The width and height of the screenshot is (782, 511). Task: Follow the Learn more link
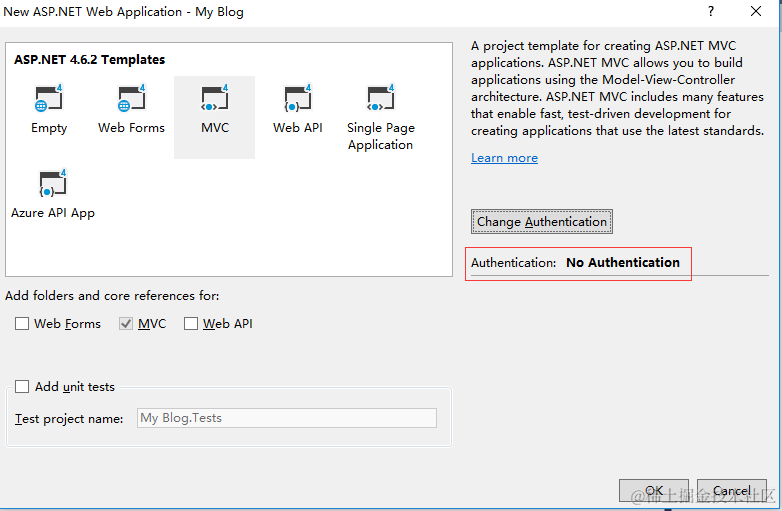coord(504,158)
